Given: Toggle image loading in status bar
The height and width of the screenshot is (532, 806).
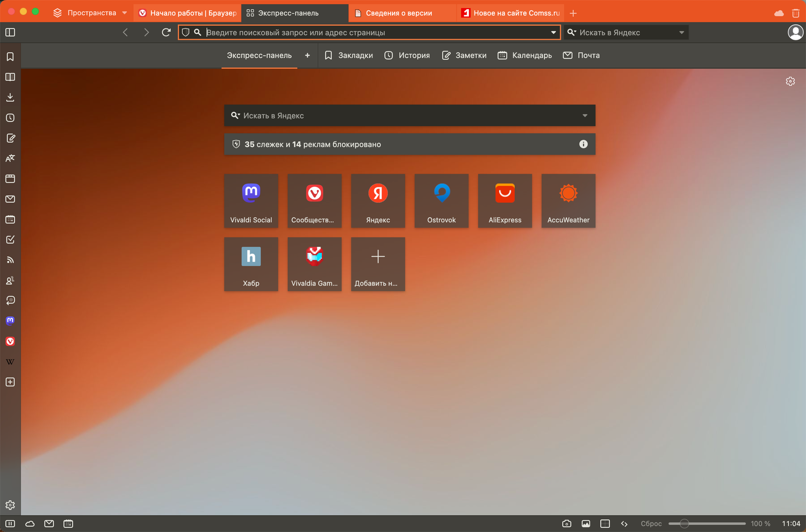Looking at the screenshot, I should tap(586, 524).
